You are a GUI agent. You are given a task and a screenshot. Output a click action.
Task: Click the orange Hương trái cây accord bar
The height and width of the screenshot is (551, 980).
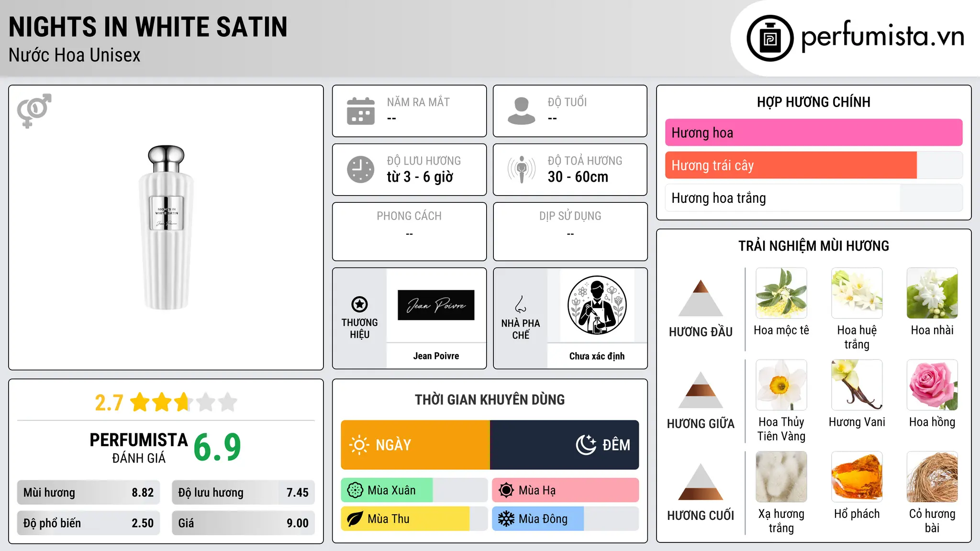click(814, 165)
